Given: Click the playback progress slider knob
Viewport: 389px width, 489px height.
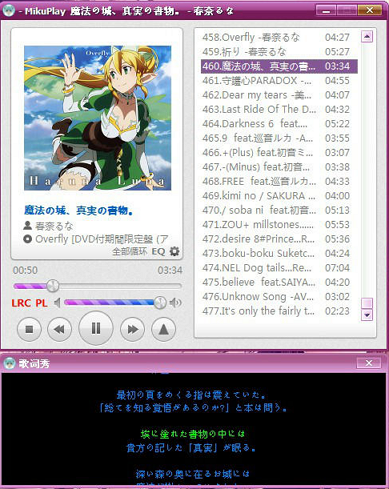Looking at the screenshot, I should pyautogui.click(x=53, y=286).
